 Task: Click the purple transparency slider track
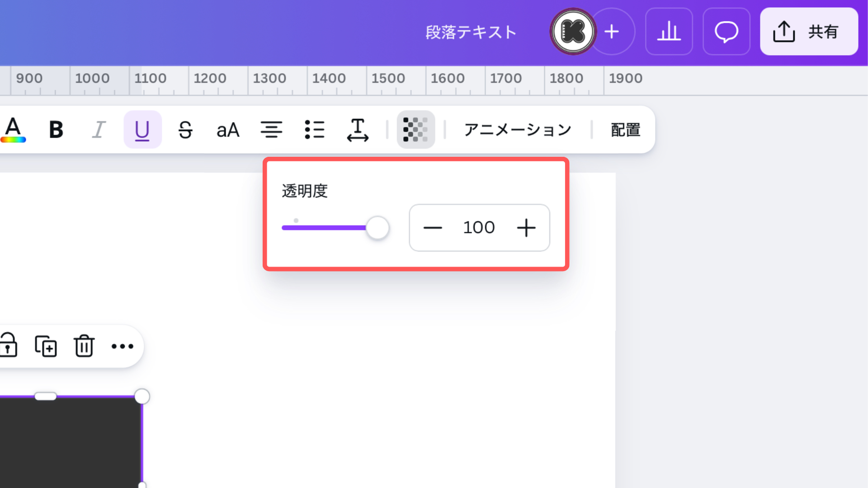tap(324, 228)
